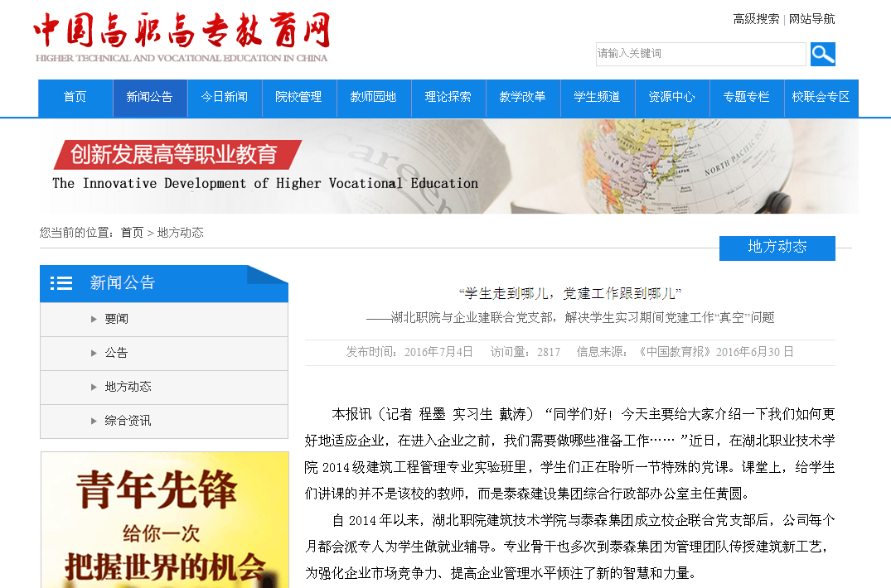
Task: Open the 资源中心 navigation item
Action: (x=672, y=97)
